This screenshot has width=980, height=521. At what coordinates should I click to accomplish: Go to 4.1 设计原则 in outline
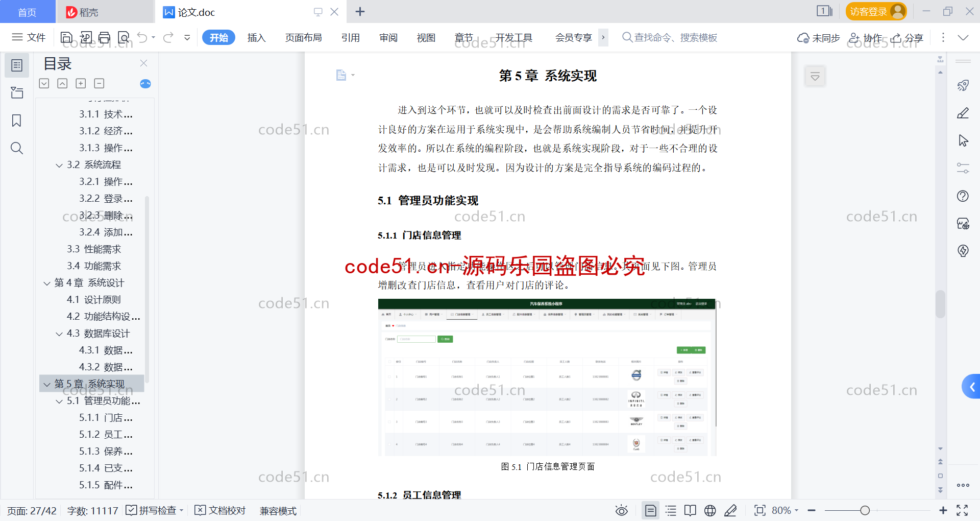pos(94,300)
